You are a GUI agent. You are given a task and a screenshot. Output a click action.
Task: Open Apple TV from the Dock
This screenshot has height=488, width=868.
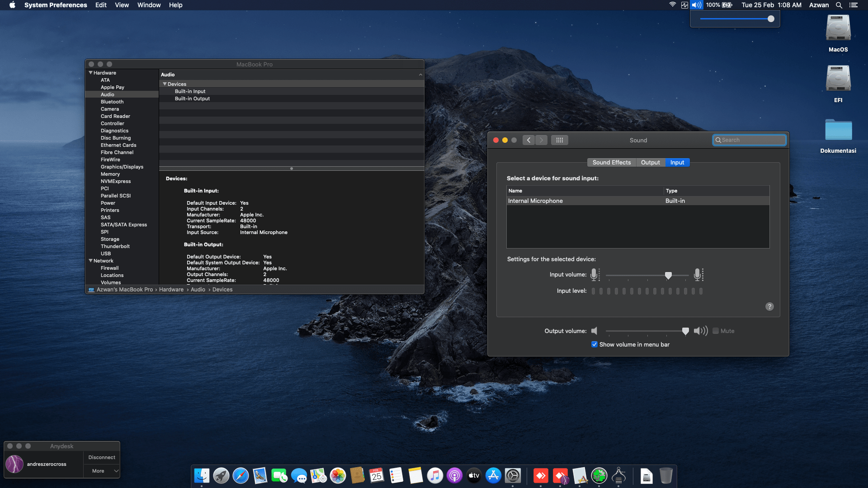474,476
